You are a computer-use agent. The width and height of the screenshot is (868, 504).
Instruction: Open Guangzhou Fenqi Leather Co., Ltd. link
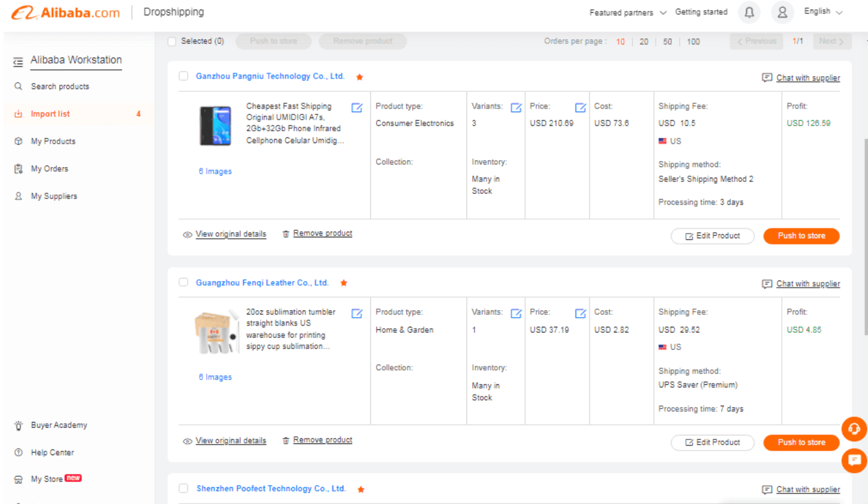tap(262, 283)
